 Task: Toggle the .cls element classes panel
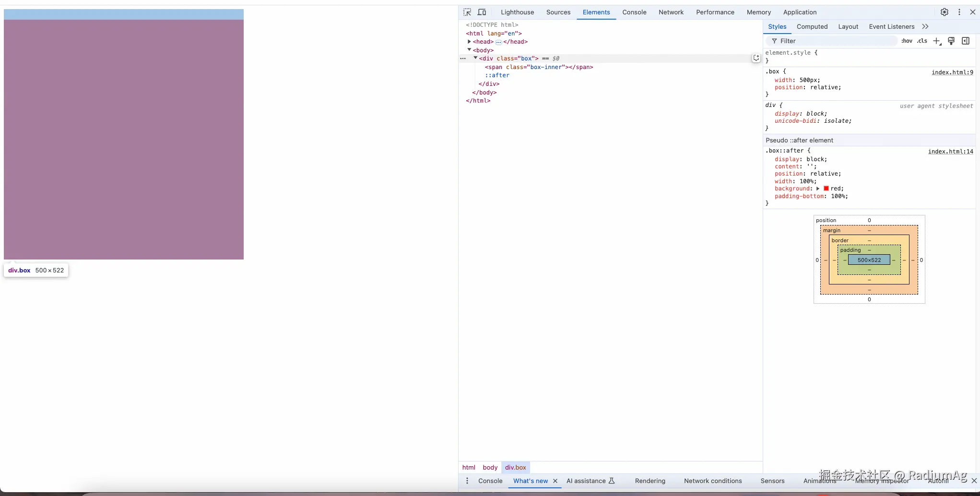pyautogui.click(x=922, y=41)
